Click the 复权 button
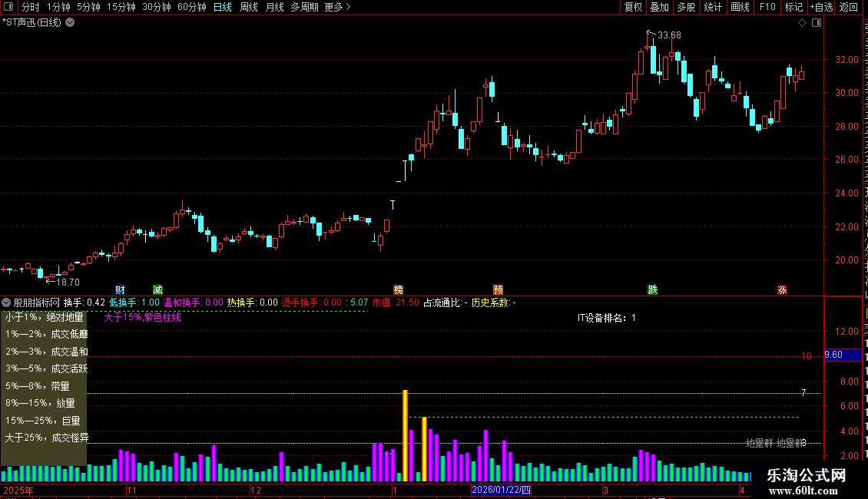The image size is (868, 499). 633,7
